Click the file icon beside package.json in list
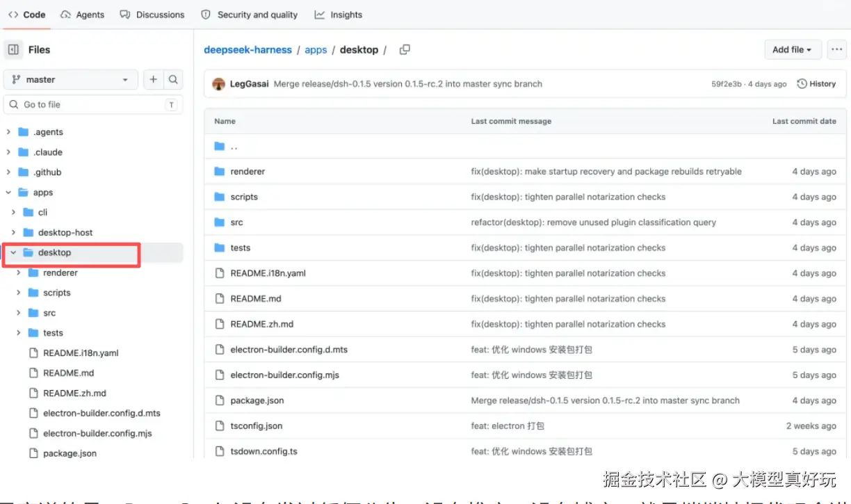This screenshot has height=504, width=851. 220,400
